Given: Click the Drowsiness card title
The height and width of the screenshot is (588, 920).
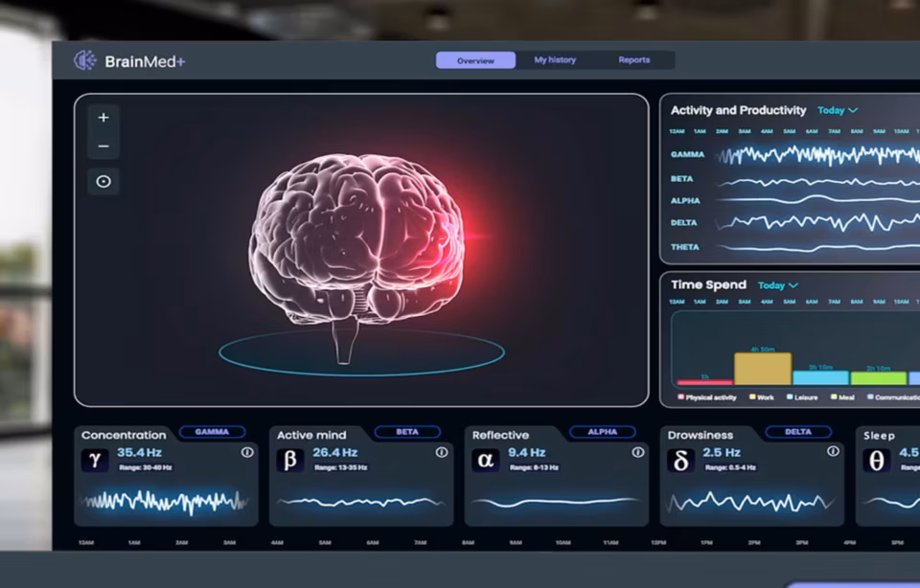Looking at the screenshot, I should click(700, 435).
